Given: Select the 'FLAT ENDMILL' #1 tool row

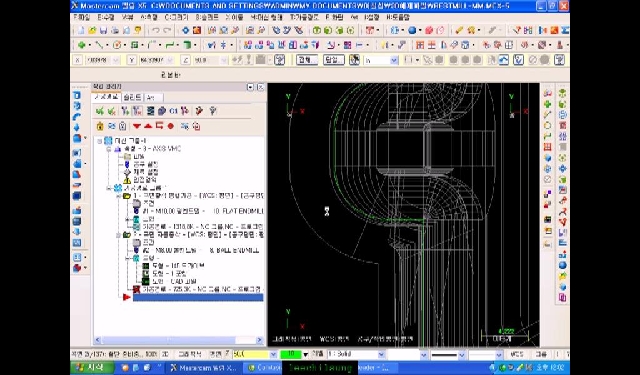Looking at the screenshot, I should pos(198,211).
